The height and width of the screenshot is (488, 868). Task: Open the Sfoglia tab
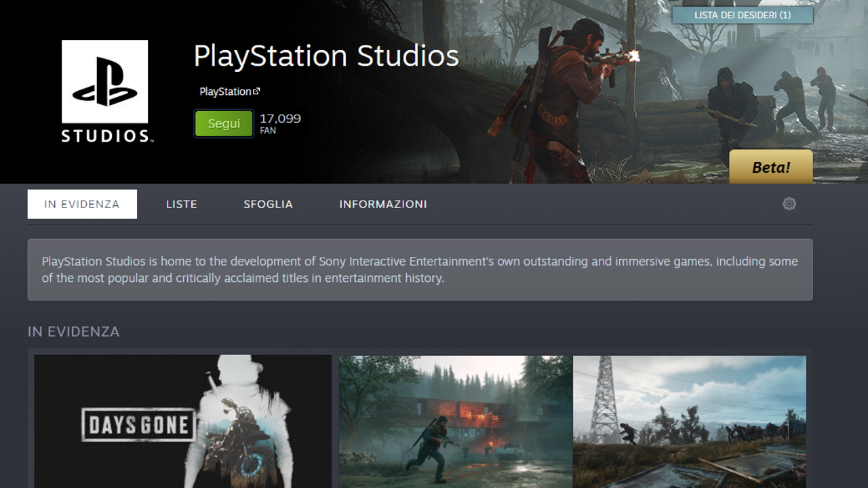pos(268,204)
